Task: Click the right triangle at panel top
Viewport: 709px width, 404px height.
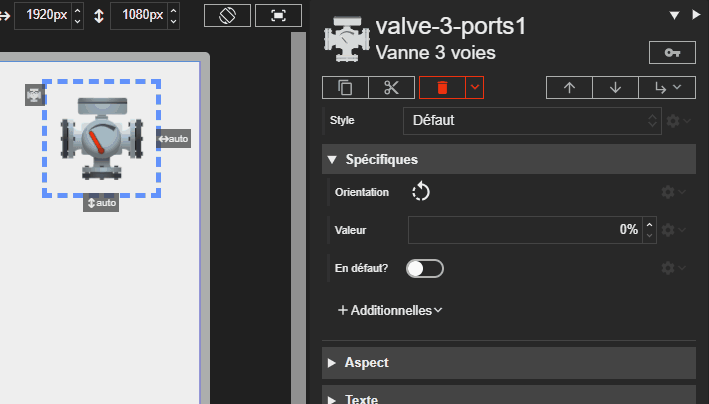Action: (696, 15)
